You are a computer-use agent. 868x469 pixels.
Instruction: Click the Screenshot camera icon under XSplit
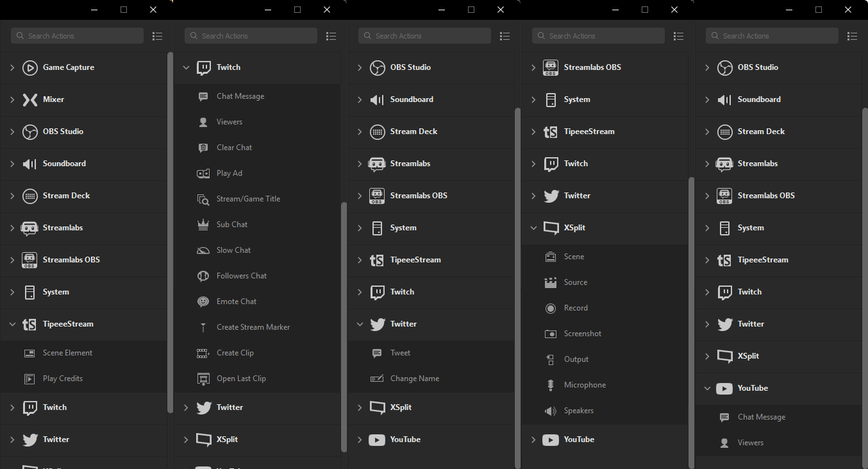550,334
